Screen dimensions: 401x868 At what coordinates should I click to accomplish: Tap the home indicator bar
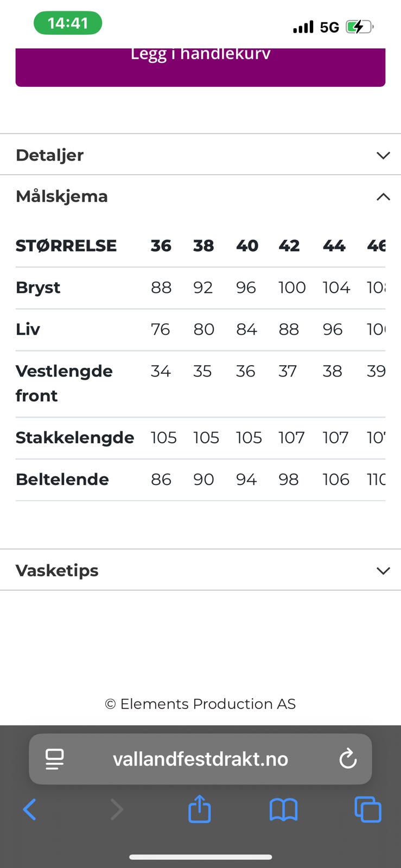point(200,857)
